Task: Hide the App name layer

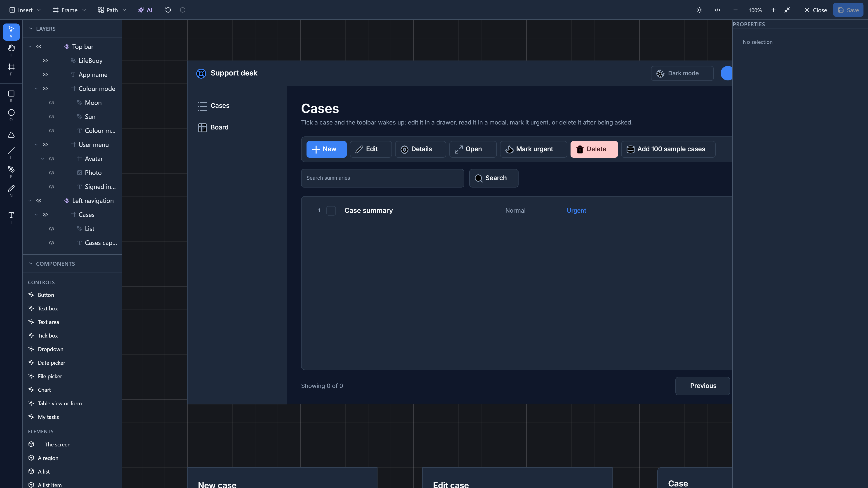Action: click(x=45, y=75)
